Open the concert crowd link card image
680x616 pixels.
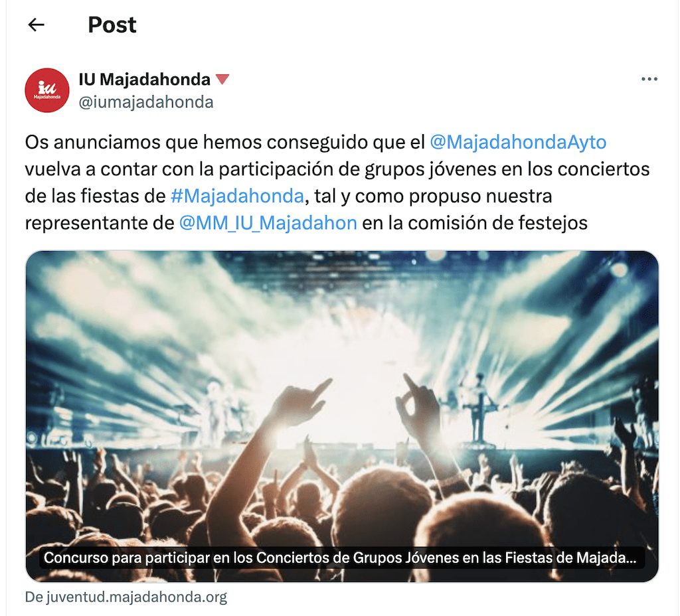(342, 416)
